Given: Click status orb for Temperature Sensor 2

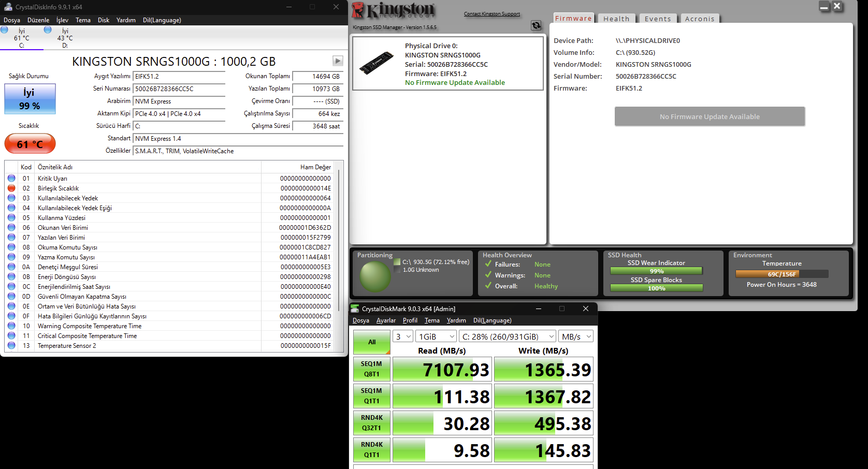Looking at the screenshot, I should point(11,345).
